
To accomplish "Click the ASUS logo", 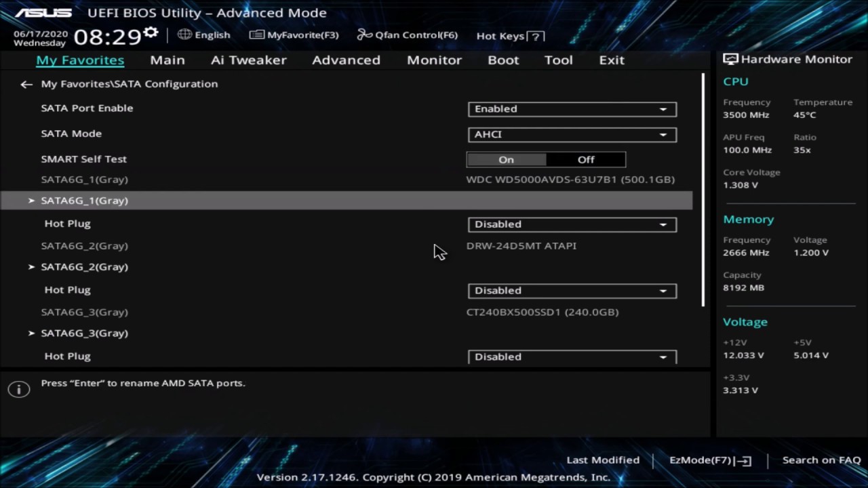I will [43, 13].
